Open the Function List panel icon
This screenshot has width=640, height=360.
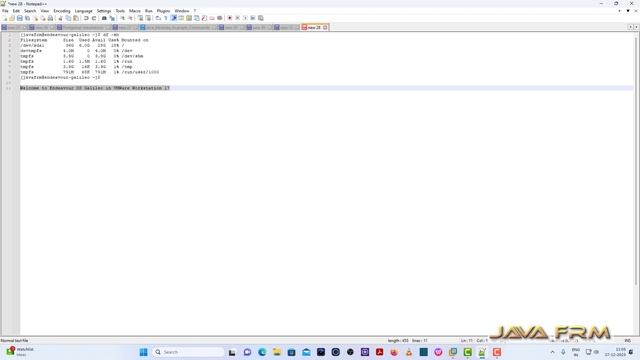[x=204, y=18]
